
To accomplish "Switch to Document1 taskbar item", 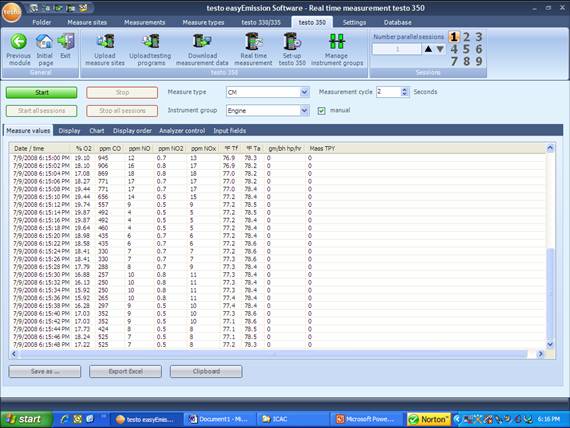I will pos(219,419).
